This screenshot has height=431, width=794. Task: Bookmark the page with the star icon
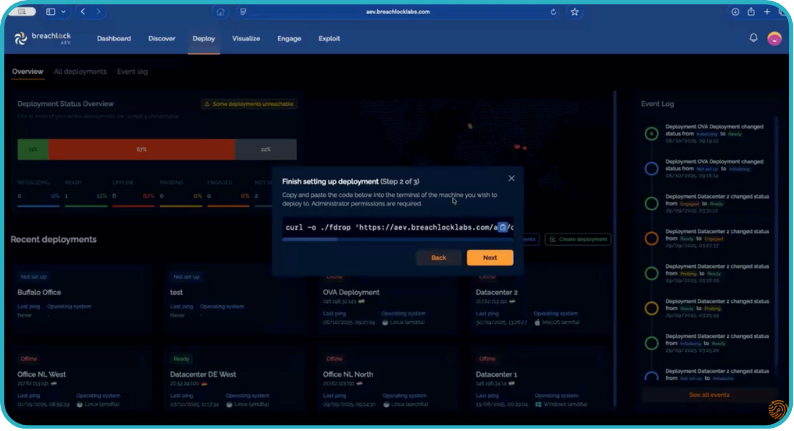point(575,12)
